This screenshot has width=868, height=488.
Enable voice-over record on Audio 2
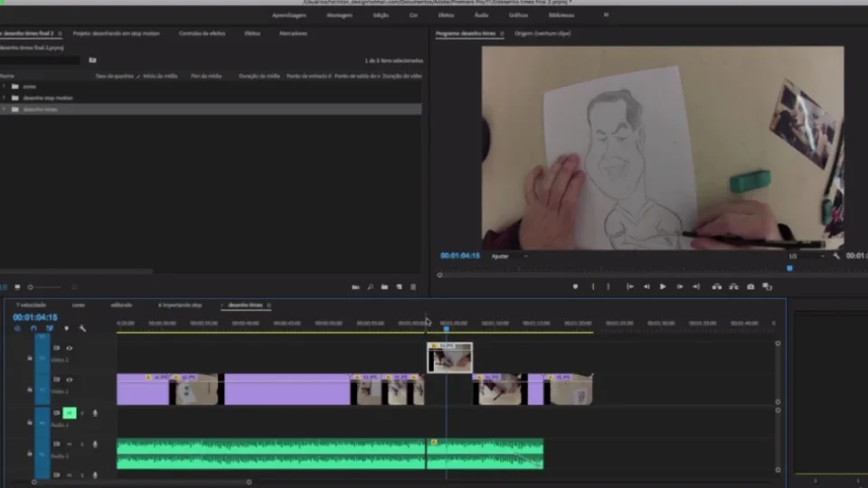coord(95,444)
